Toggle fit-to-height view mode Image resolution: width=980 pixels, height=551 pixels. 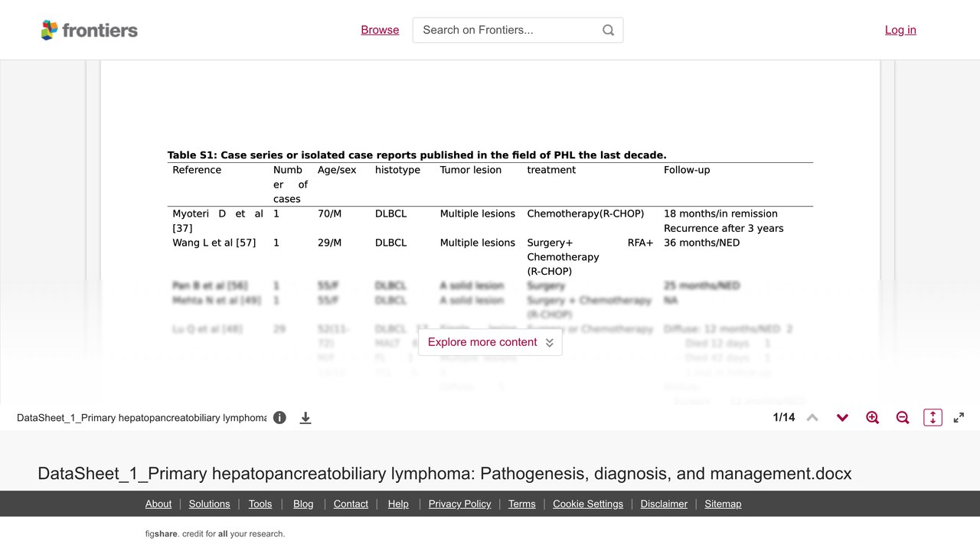click(x=933, y=418)
